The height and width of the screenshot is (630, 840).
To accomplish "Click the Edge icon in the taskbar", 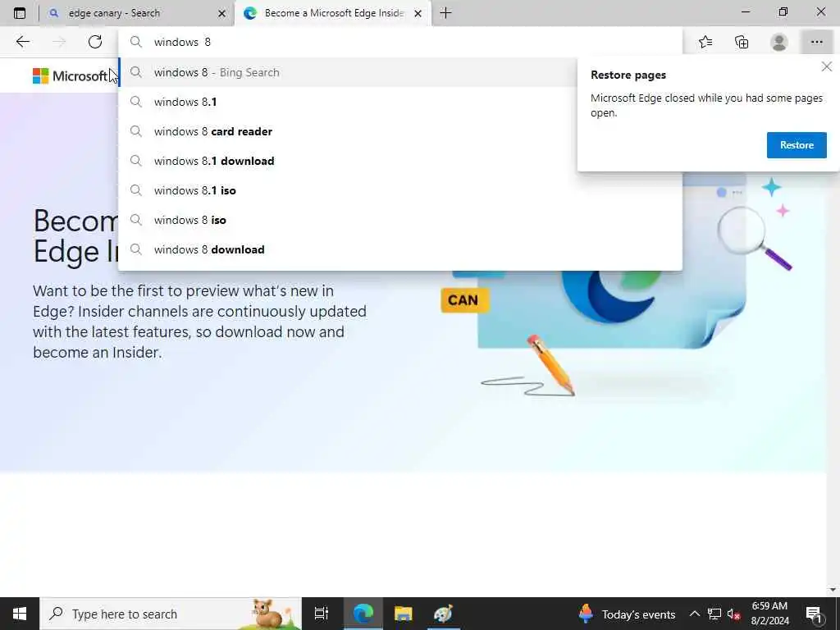I will click(363, 614).
